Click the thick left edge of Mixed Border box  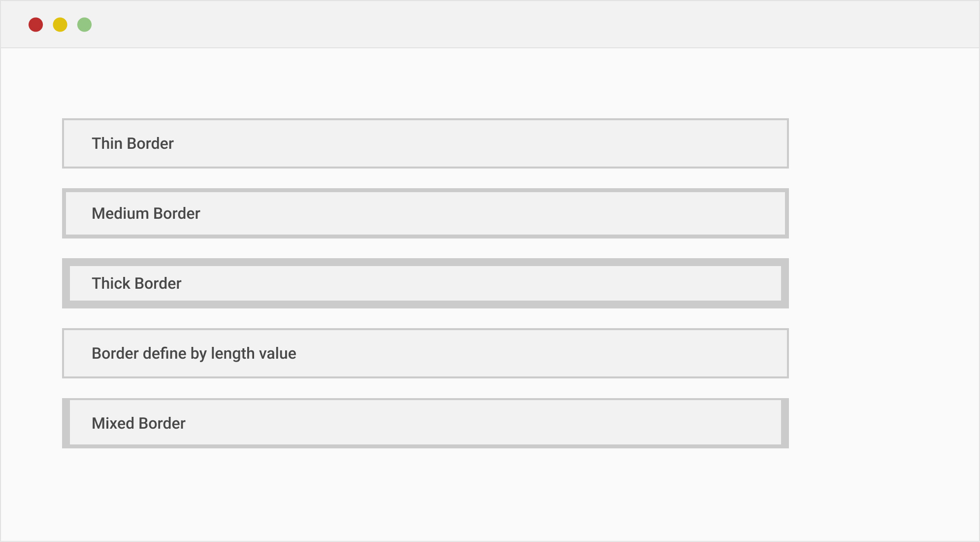(x=66, y=423)
